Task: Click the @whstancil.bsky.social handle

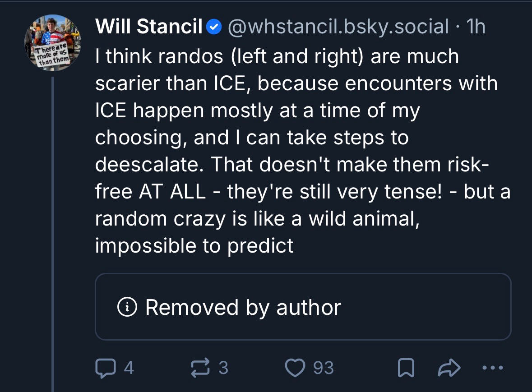Action: click(338, 28)
